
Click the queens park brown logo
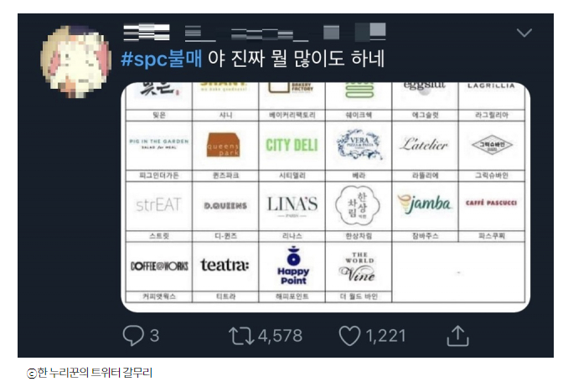223,145
